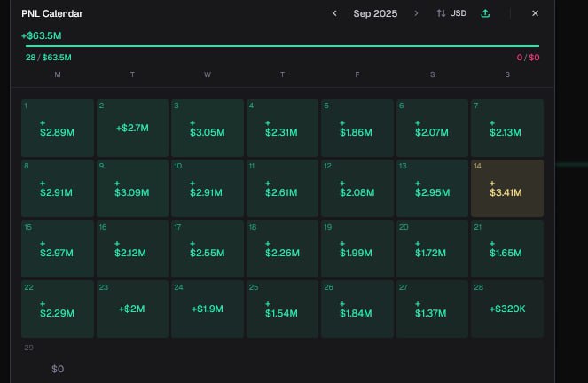Close the PNL Calendar panel
The width and height of the screenshot is (588, 383).
pos(535,13)
